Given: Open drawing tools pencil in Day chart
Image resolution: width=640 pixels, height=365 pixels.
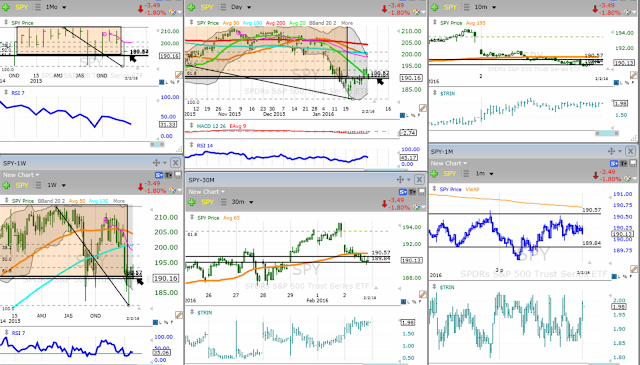Looking at the screenshot, I should point(423,108).
